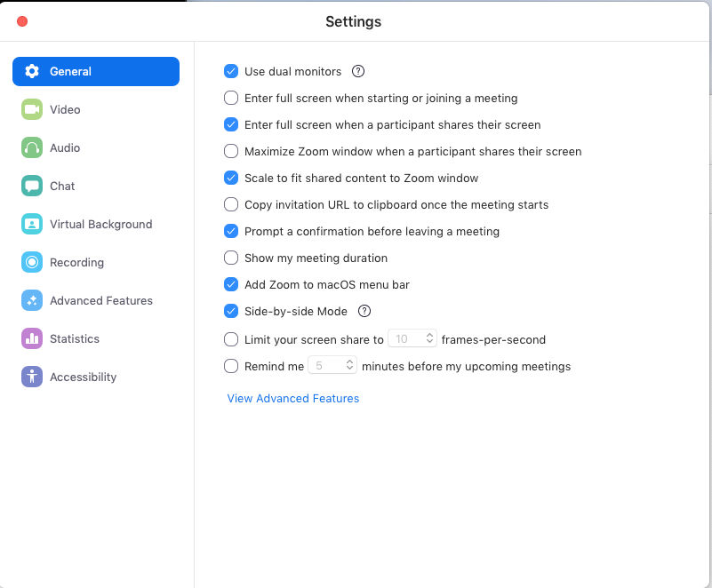Open Video settings via the camera icon
The width and height of the screenshot is (712, 588).
(x=32, y=110)
